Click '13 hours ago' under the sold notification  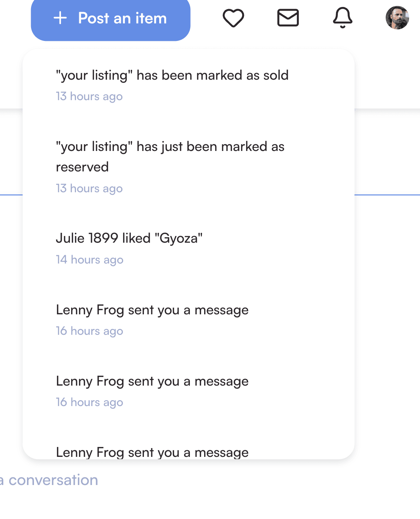pos(89,96)
